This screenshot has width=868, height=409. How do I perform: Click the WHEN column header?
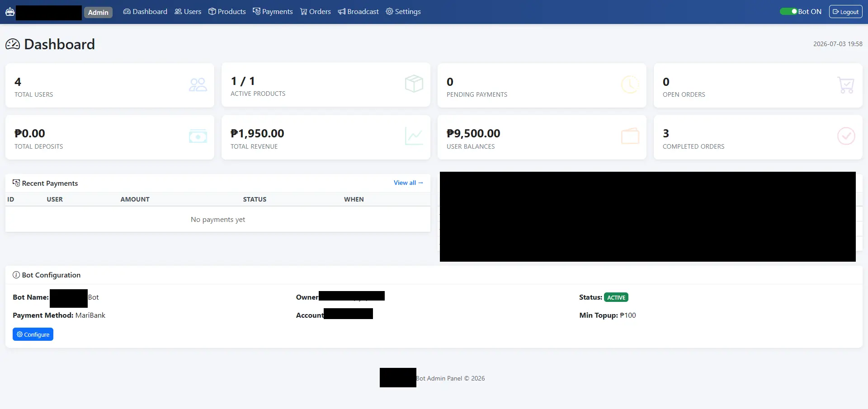click(354, 199)
